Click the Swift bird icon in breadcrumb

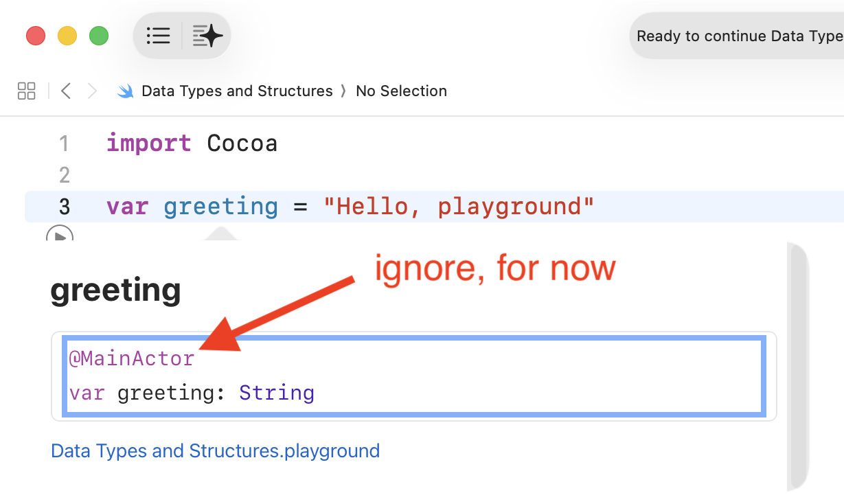[x=126, y=91]
